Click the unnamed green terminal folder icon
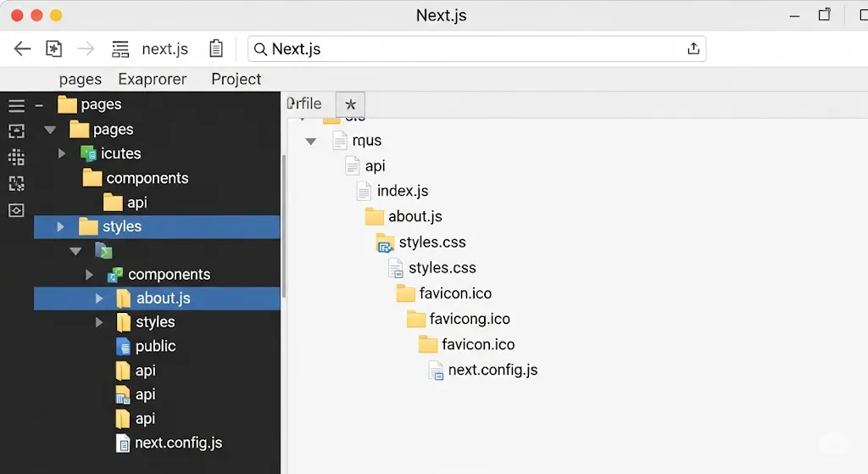Screen dimensions: 868x474 click(103, 251)
